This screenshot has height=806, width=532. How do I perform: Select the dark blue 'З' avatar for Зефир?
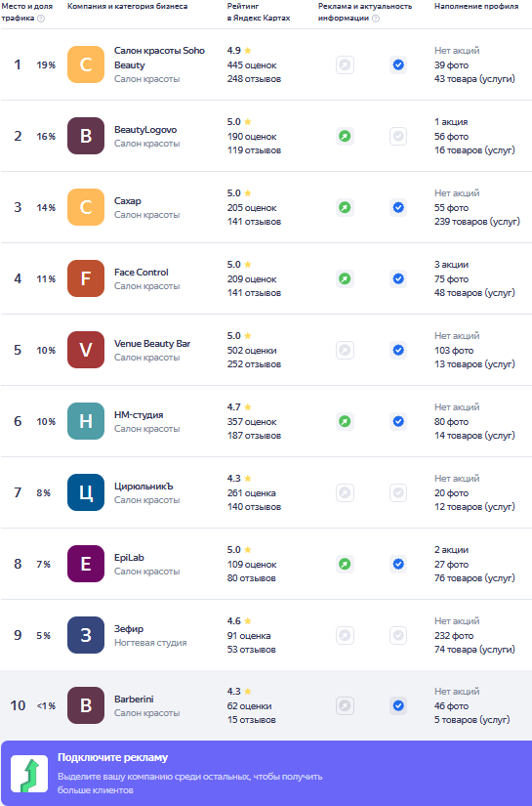click(x=86, y=635)
